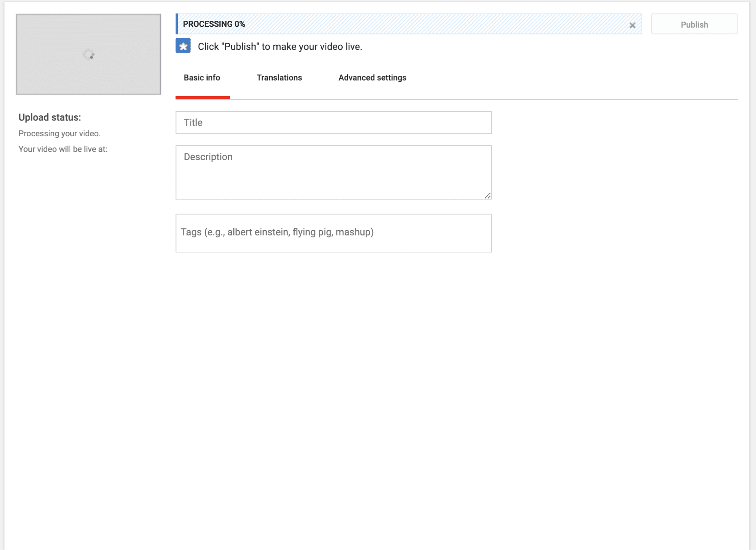Open the Translations tab
The image size is (756, 550).
[279, 78]
